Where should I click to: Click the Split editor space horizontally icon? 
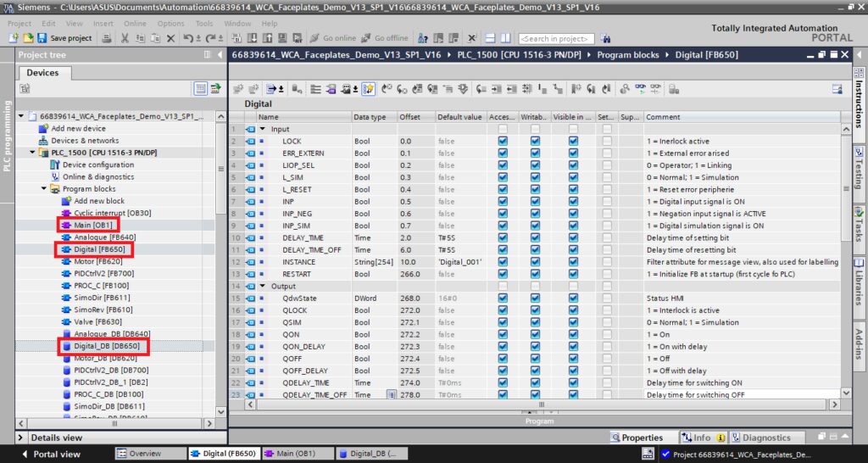coord(490,38)
